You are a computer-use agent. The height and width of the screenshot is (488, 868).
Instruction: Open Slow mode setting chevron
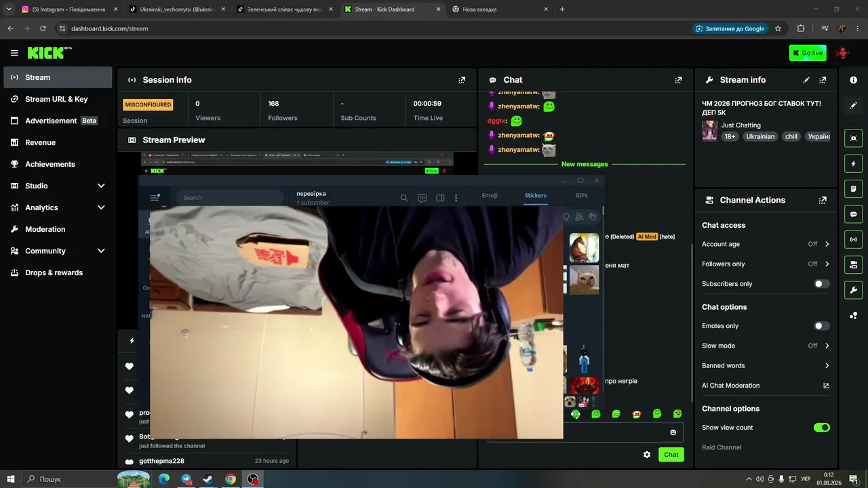point(827,346)
